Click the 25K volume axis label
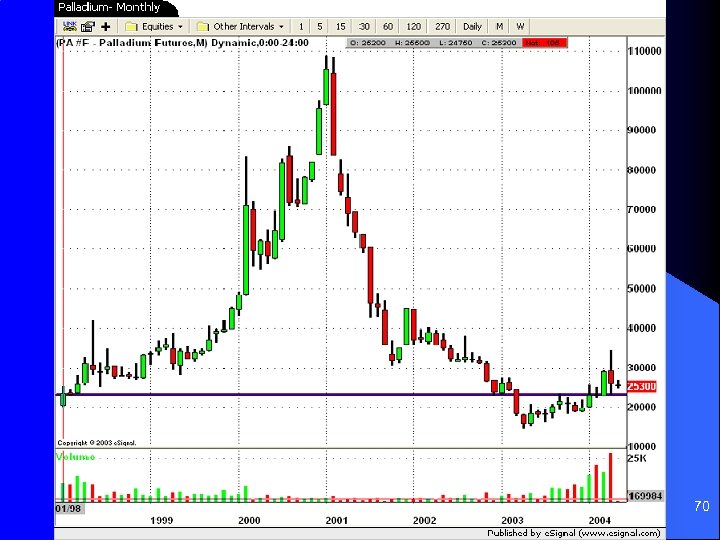 [x=637, y=458]
